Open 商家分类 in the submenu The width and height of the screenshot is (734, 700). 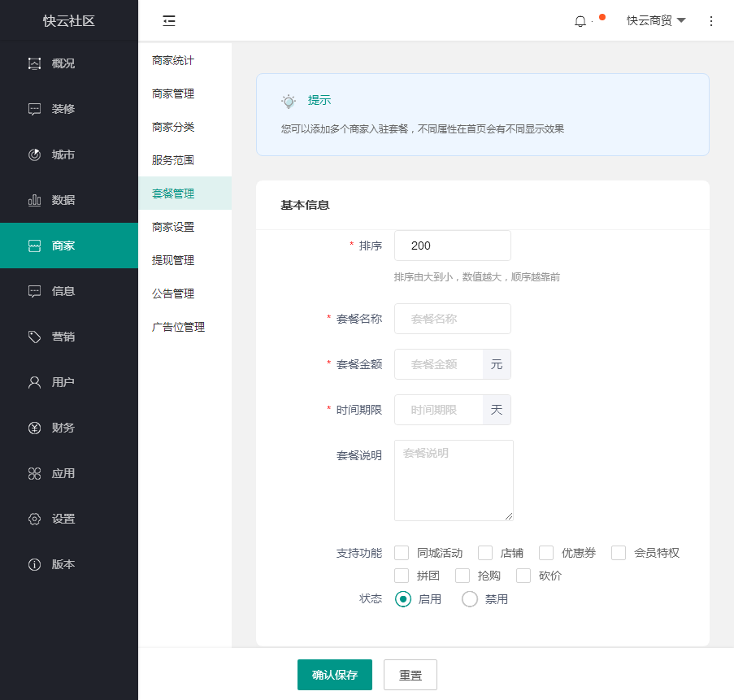[x=173, y=127]
